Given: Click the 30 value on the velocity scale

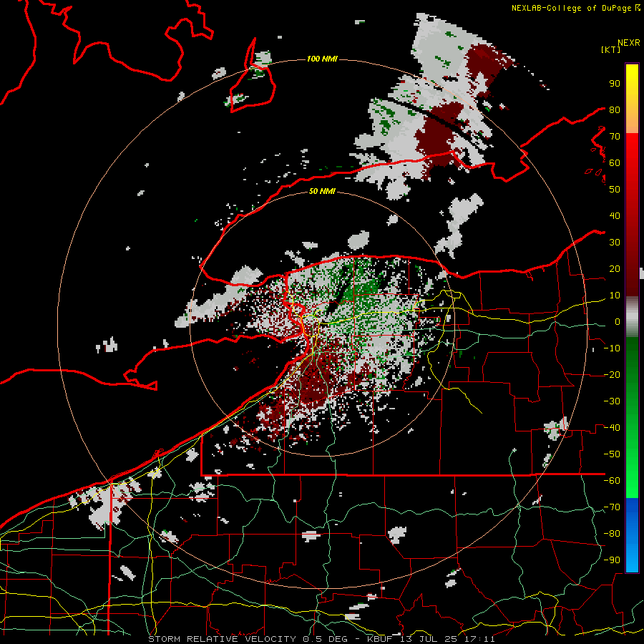Looking at the screenshot, I should 615,243.
